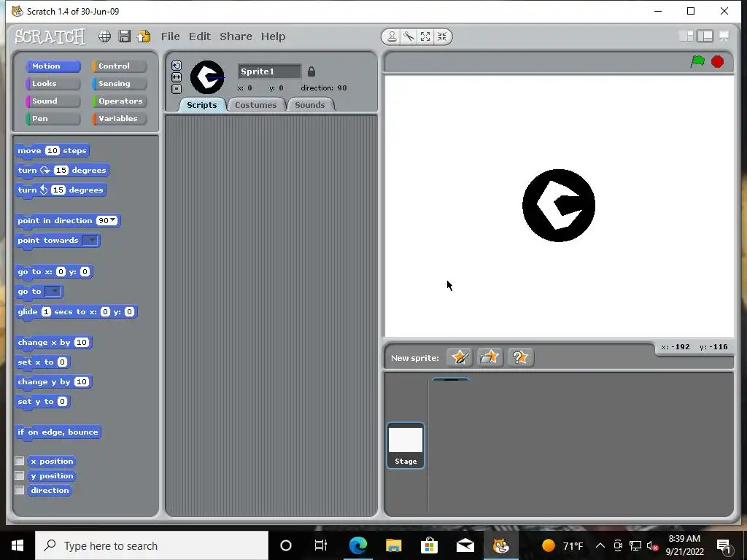Open the point towards block dropdown

pyautogui.click(x=90, y=241)
